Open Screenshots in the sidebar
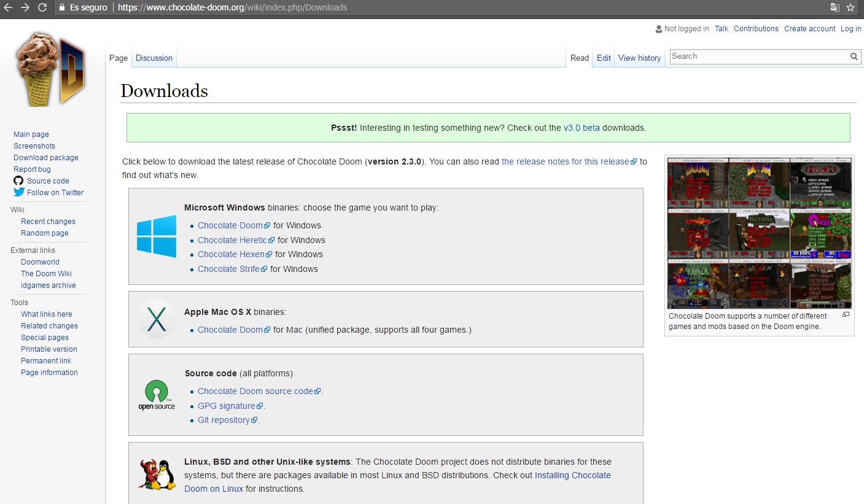Image resolution: width=864 pixels, height=504 pixels. click(34, 146)
